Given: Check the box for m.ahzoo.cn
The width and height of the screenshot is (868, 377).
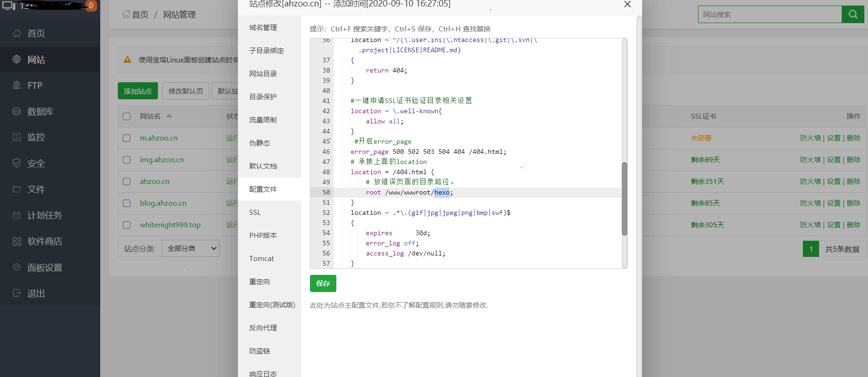Looking at the screenshot, I should 127,138.
